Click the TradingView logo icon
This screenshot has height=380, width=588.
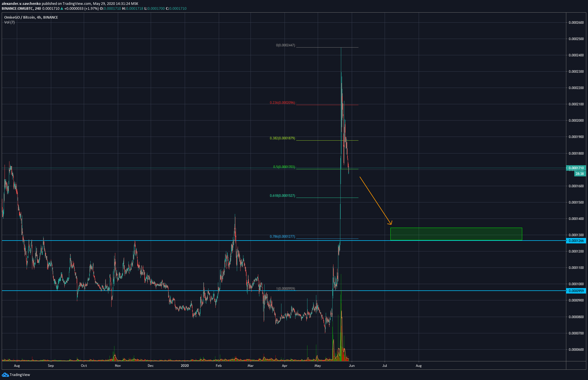[x=5, y=375]
